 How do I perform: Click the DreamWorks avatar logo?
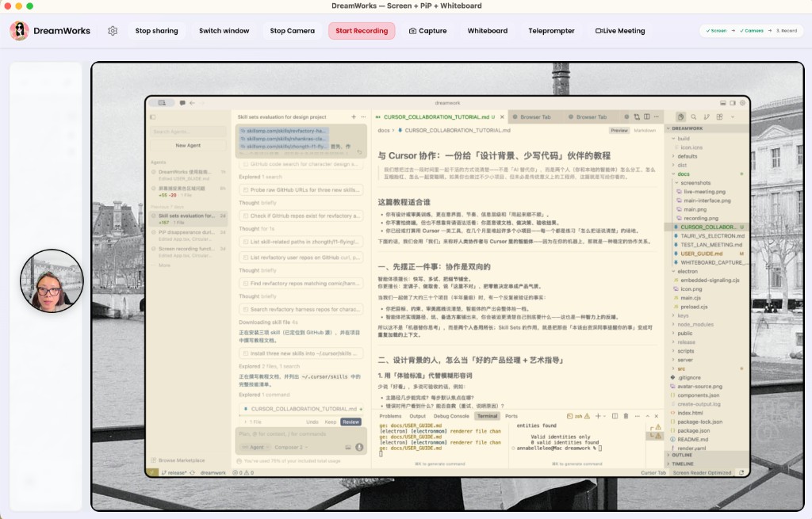pos(19,31)
